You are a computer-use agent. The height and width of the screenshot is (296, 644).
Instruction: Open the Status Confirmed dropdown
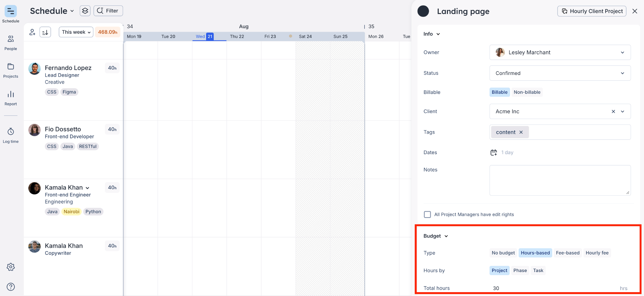(x=560, y=73)
